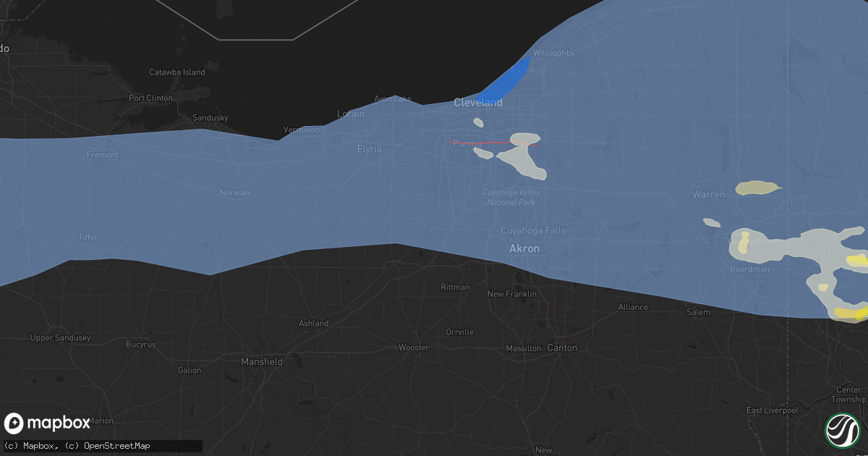Select the Orrville label
Image resolution: width=868 pixels, height=456 pixels.
click(x=460, y=332)
